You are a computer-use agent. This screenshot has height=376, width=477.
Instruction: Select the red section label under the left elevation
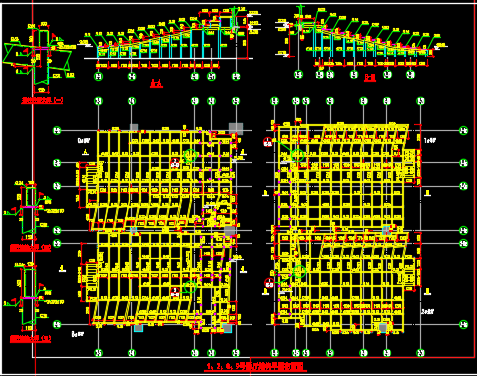(x=156, y=83)
